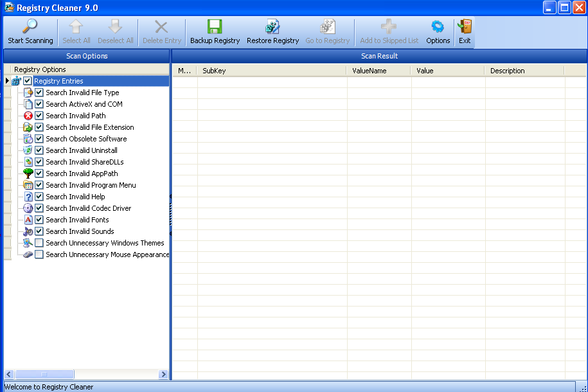Collapse the Registry Entries row arrow

click(7, 81)
